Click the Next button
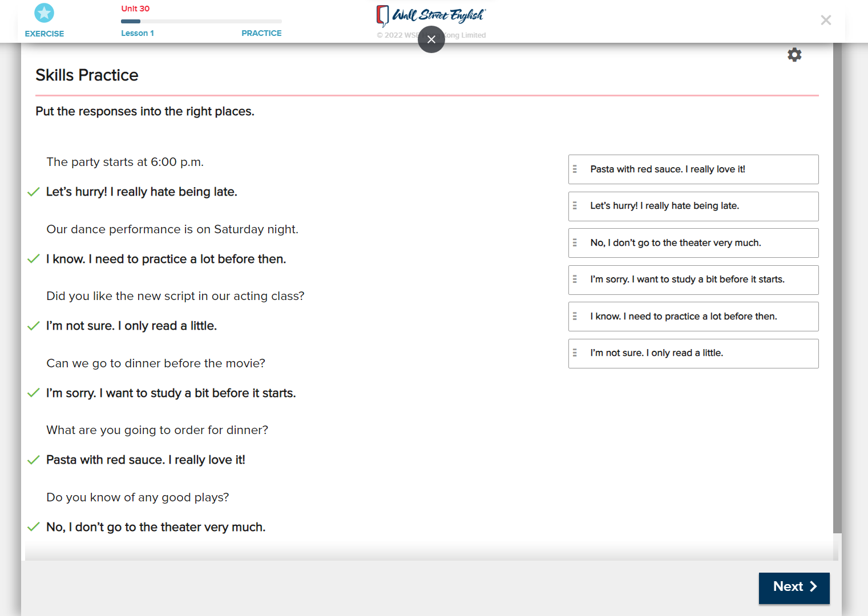The image size is (868, 616). pyautogui.click(x=794, y=588)
